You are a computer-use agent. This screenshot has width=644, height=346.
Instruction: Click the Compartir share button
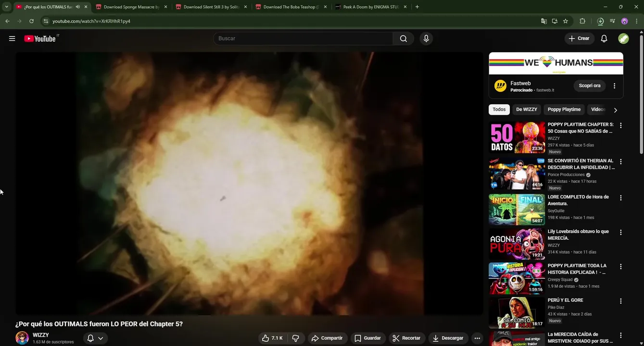[327, 338]
